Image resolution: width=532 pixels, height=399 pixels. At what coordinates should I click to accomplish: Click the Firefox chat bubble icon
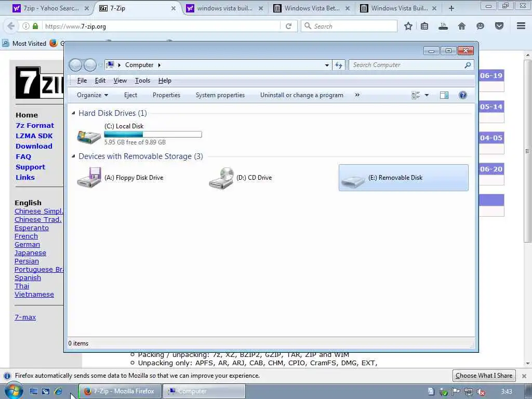pyautogui.click(x=480, y=26)
